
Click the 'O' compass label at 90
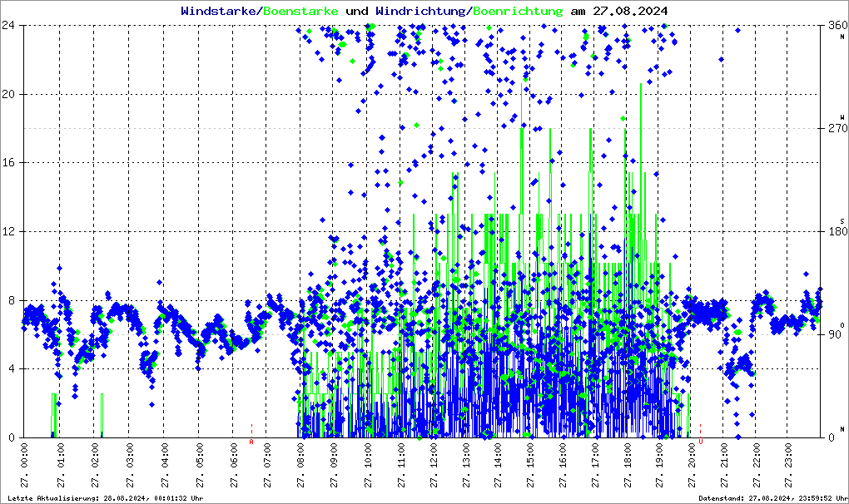click(842, 325)
